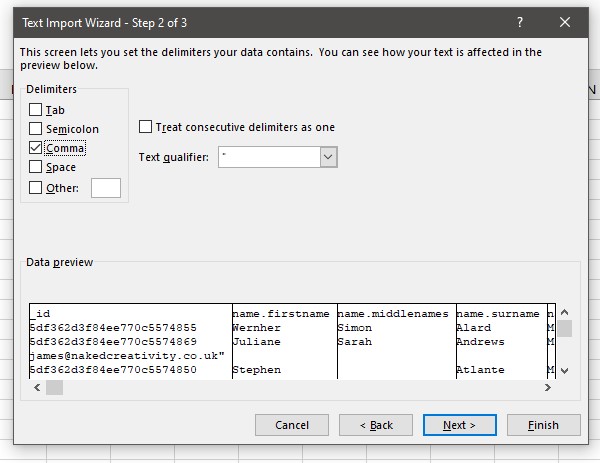Enable the Other delimiter checkbox
Viewport: 600px width, 463px height.
[x=36, y=187]
